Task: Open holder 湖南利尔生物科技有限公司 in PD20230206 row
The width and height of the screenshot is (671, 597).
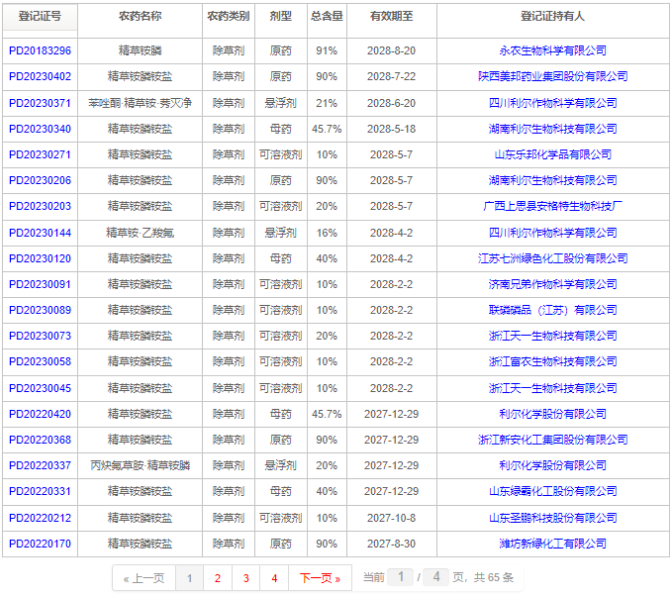Action: (553, 180)
